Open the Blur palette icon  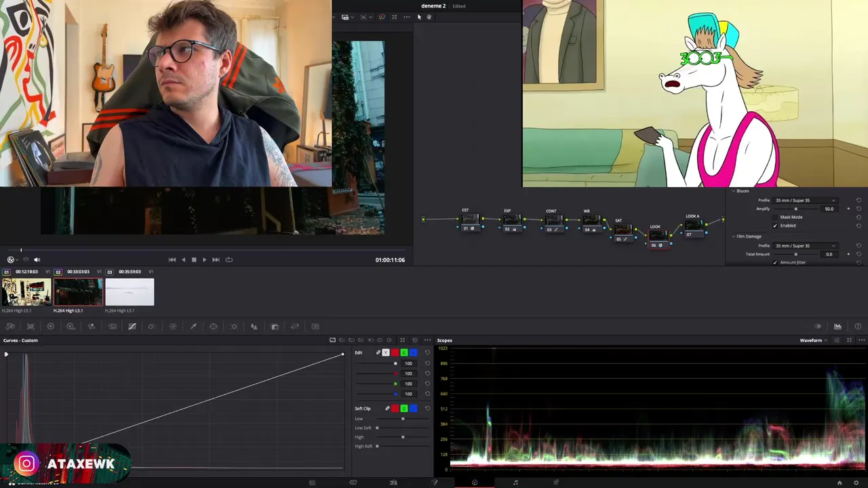(254, 327)
